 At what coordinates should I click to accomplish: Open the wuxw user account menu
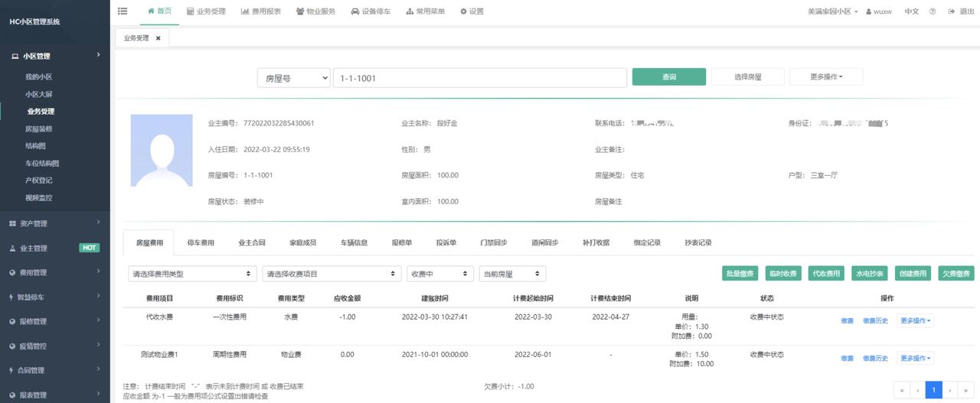878,11
